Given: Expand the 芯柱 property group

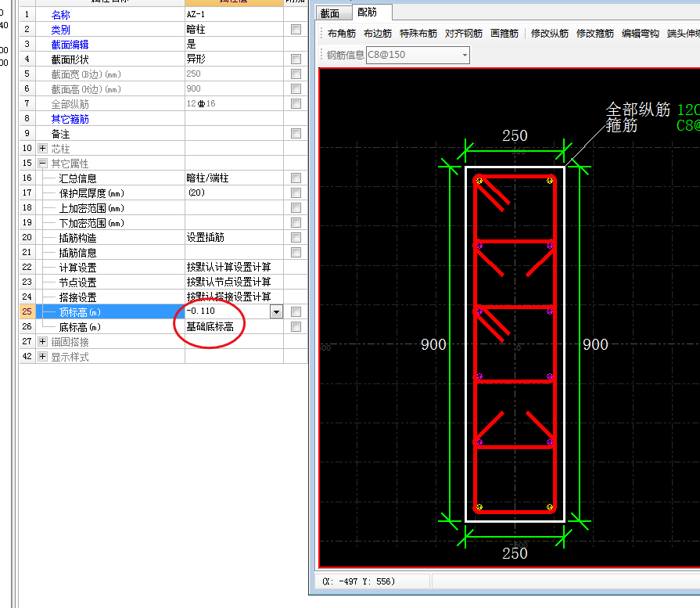Looking at the screenshot, I should click(42, 149).
